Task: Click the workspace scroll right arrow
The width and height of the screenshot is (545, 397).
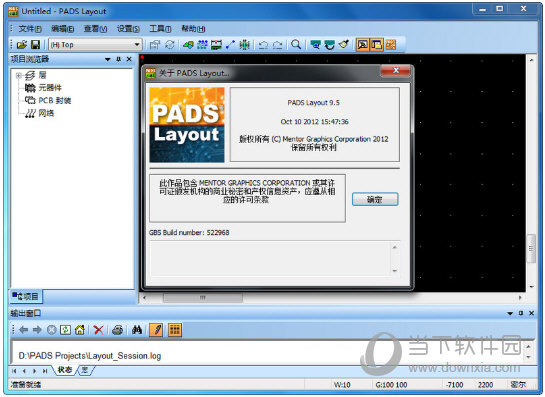Action: 520,298
